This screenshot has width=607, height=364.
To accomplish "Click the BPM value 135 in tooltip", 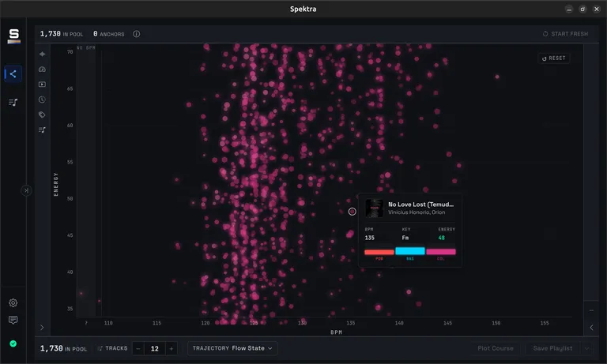I will 370,238.
